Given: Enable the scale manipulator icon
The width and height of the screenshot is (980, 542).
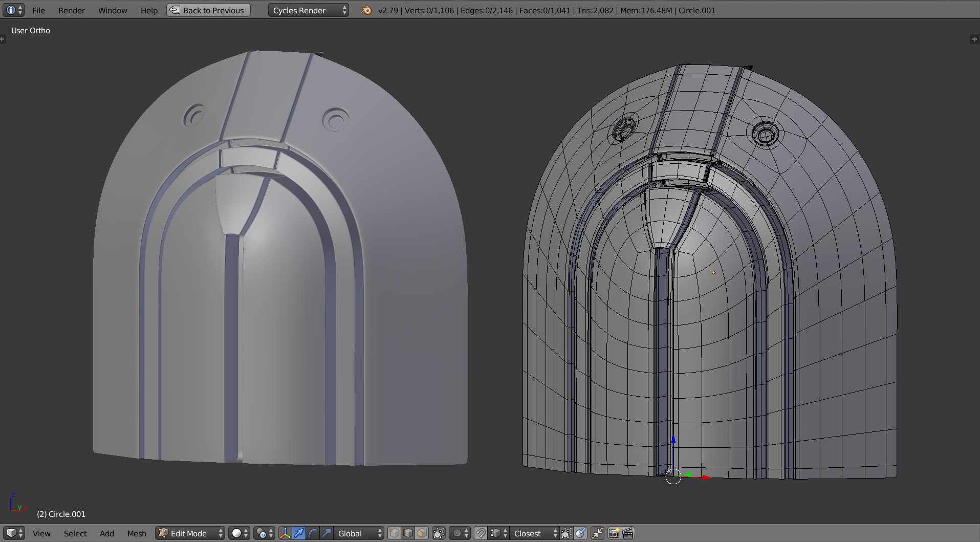Looking at the screenshot, I should pyautogui.click(x=326, y=533).
